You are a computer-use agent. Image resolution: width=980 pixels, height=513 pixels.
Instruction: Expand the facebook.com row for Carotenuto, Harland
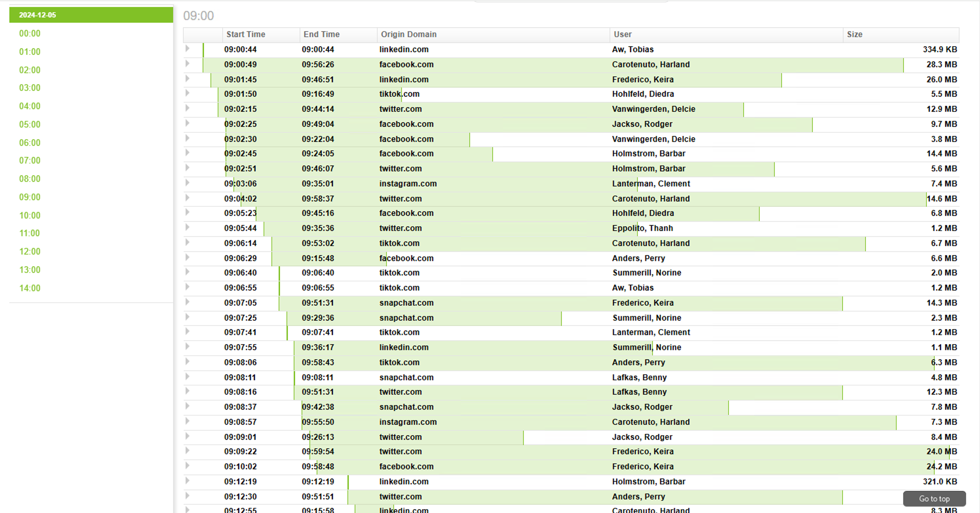(x=187, y=64)
